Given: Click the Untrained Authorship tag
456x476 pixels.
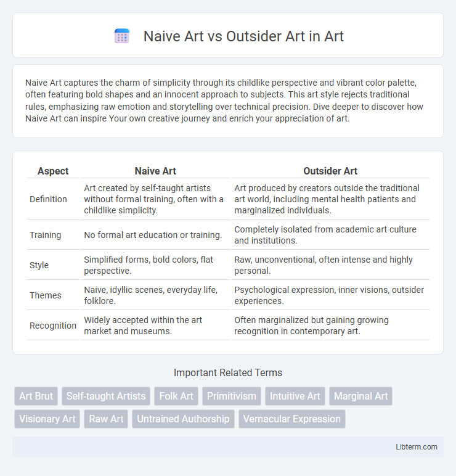Looking at the screenshot, I should pyautogui.click(x=183, y=419).
